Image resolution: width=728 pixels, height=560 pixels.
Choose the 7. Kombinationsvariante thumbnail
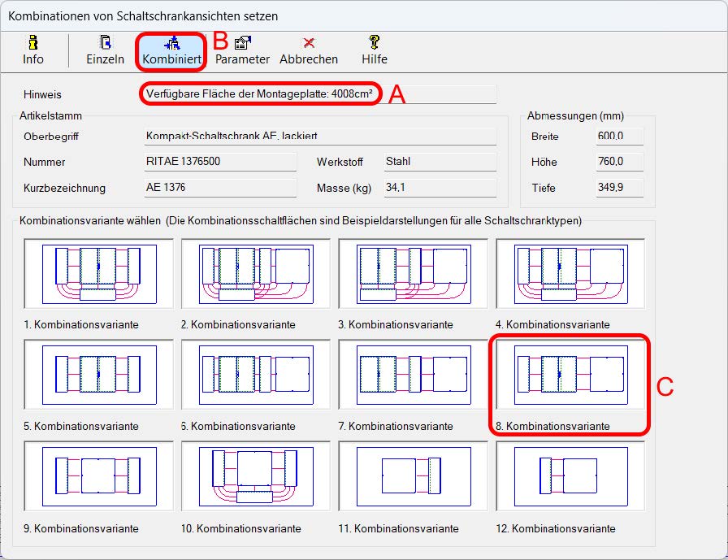pos(413,374)
